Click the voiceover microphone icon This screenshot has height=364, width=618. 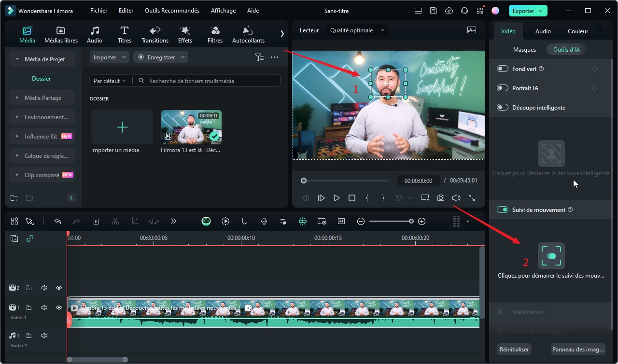pos(264,221)
